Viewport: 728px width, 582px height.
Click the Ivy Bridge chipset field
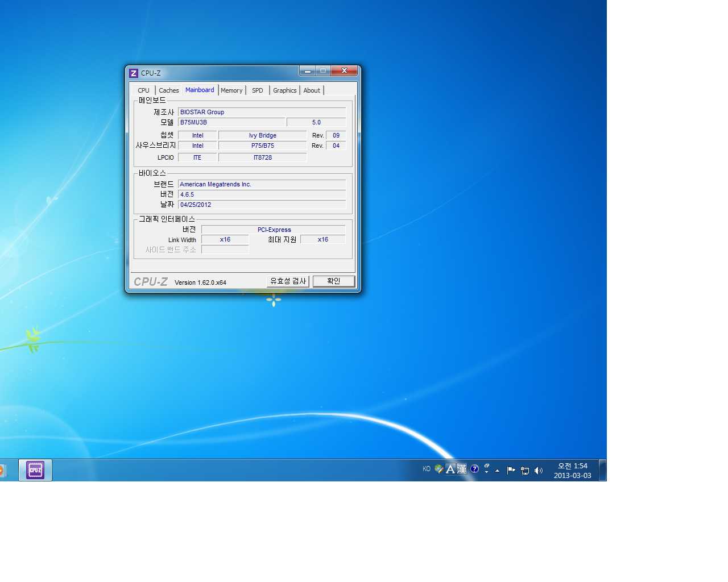[263, 135]
